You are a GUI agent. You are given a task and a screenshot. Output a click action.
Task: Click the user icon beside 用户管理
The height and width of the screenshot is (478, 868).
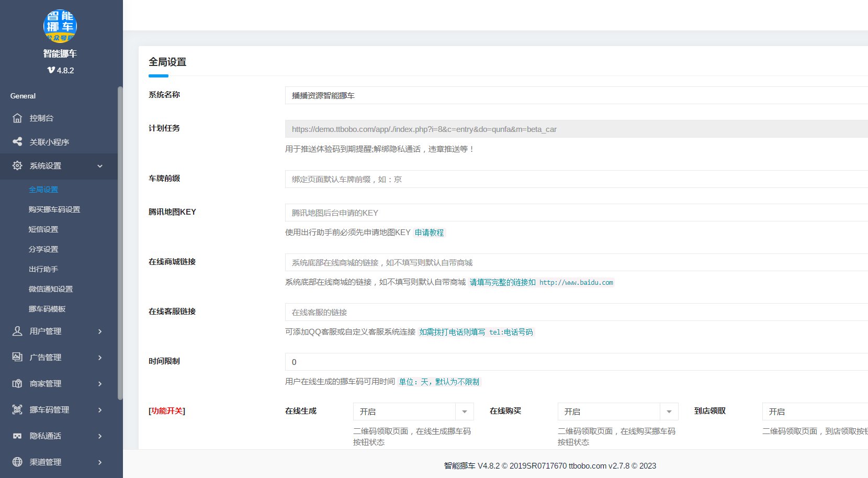[x=17, y=331]
